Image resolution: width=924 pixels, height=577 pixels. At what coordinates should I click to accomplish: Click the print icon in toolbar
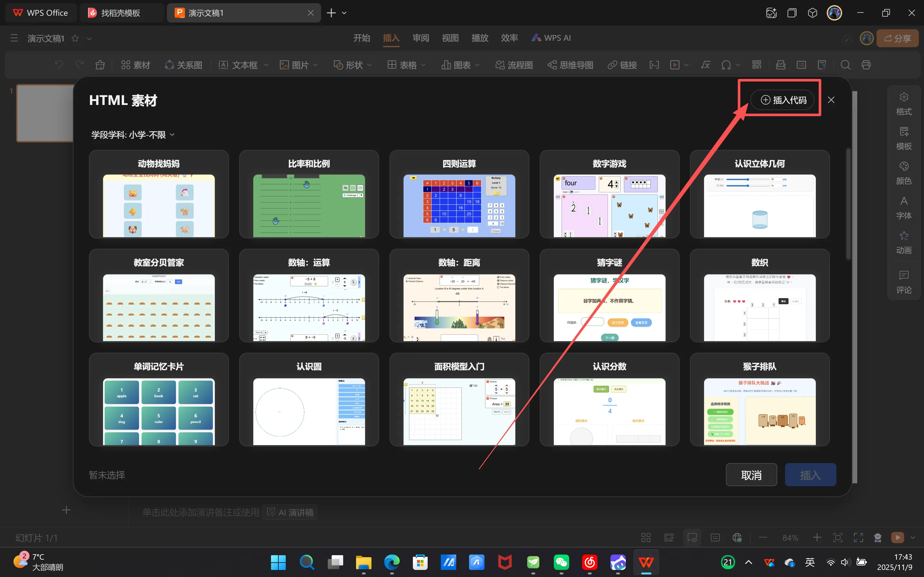[866, 65]
